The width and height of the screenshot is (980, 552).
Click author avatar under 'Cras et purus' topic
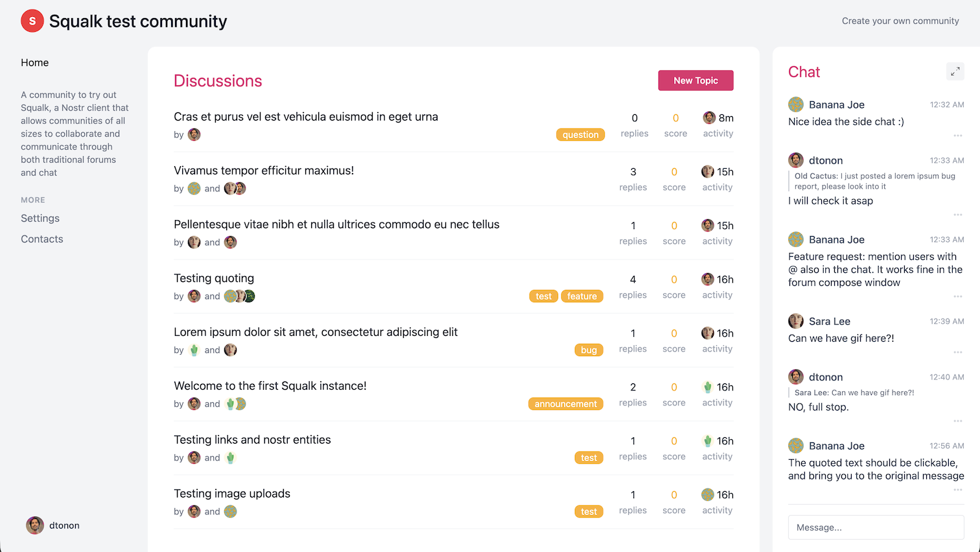pos(194,134)
